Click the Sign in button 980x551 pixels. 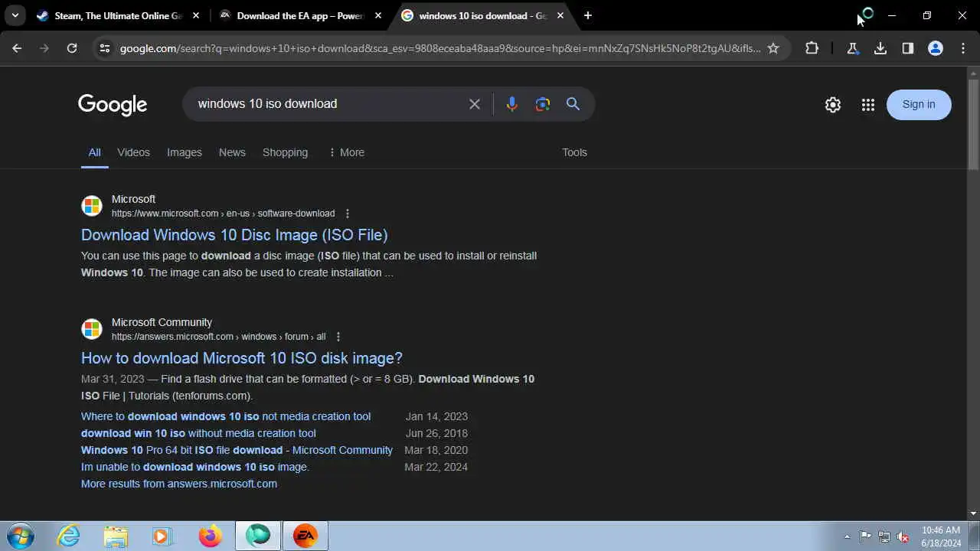click(919, 105)
